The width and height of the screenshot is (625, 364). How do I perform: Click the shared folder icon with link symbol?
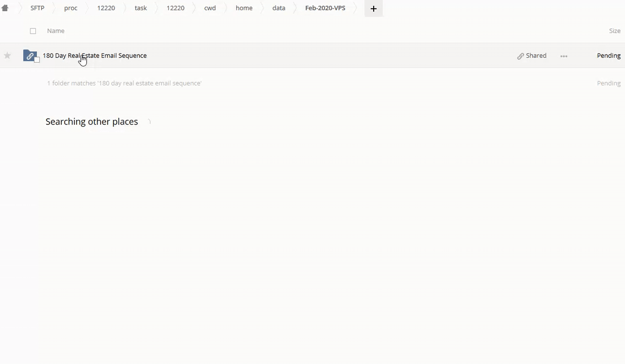click(30, 56)
